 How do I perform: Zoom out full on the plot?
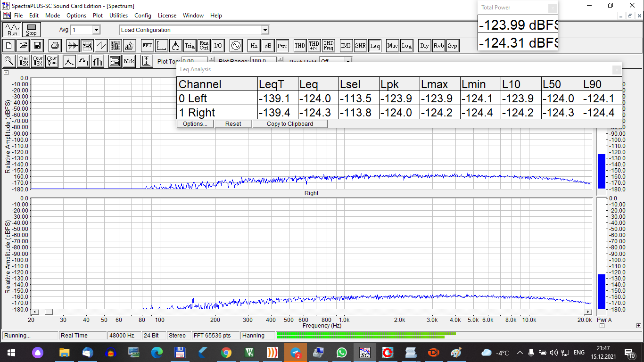pos(52,61)
